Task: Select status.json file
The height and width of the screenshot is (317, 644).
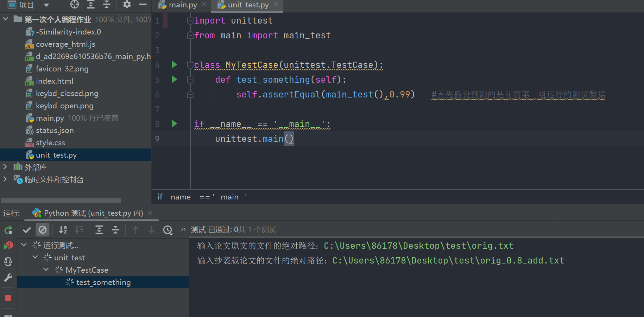Action: [x=55, y=131]
